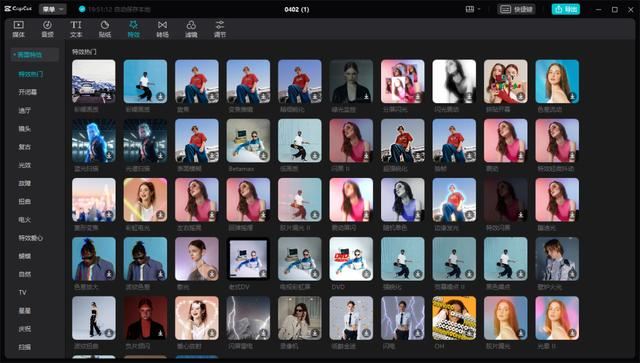Image resolution: width=640 pixels, height=363 pixels.
Task: Select the white car snowy mountain effect
Action: (x=94, y=81)
